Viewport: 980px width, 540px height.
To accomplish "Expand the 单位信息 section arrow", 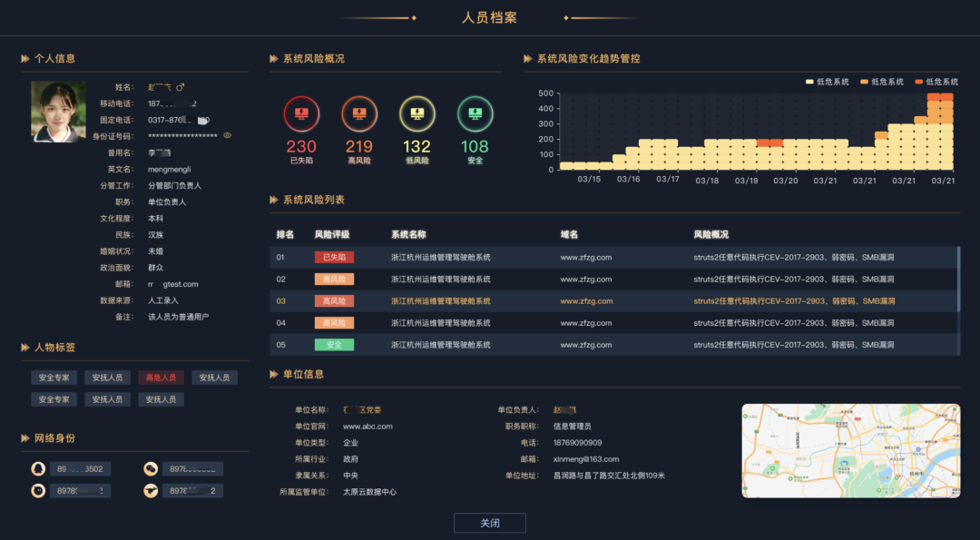I will (x=274, y=374).
